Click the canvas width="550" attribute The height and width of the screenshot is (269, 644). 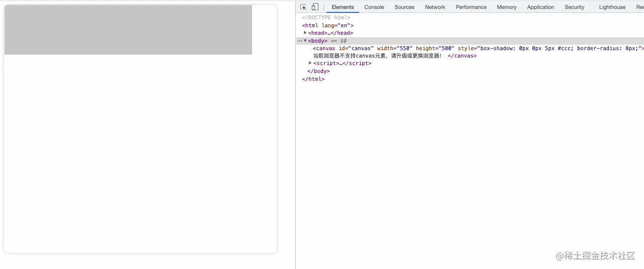click(394, 48)
